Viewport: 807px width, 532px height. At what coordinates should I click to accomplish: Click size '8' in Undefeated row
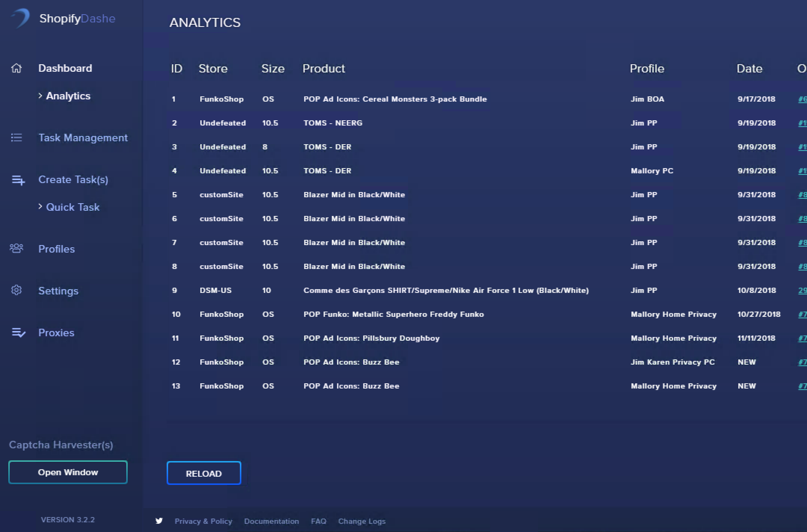265,147
